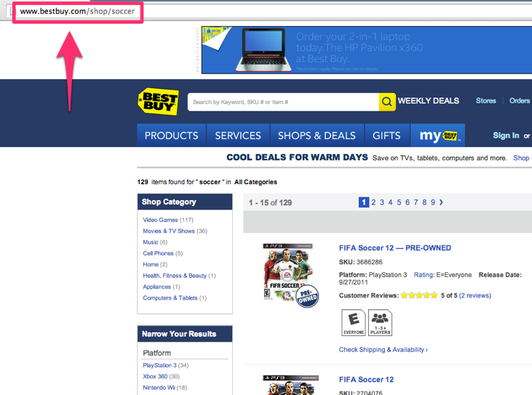Open the Orders link
The width and height of the screenshot is (532, 395).
[520, 100]
